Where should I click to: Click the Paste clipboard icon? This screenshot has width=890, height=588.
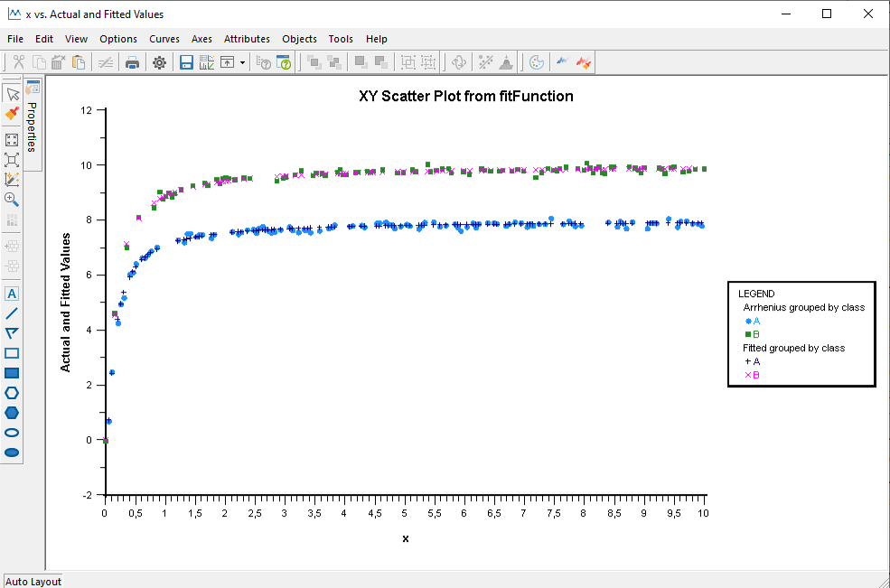(79, 62)
